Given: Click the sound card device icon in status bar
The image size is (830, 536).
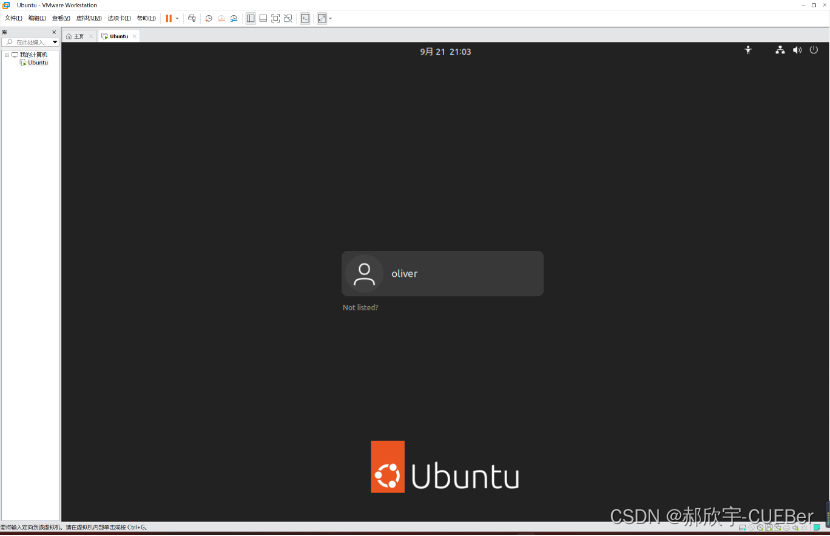Looking at the screenshot, I should [x=795, y=528].
